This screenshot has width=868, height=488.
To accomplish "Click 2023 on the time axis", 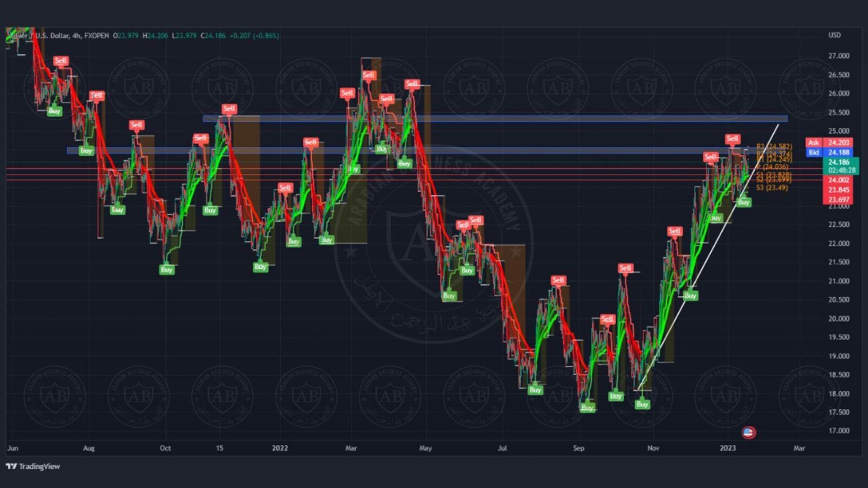I will [x=728, y=449].
